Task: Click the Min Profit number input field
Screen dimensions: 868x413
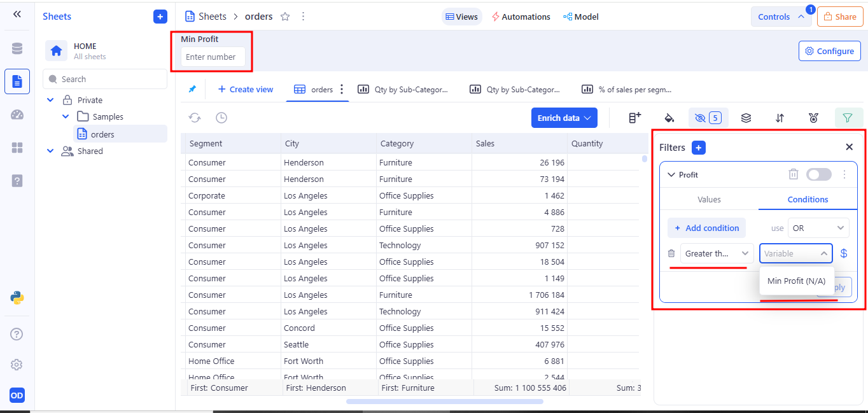Action: point(213,57)
